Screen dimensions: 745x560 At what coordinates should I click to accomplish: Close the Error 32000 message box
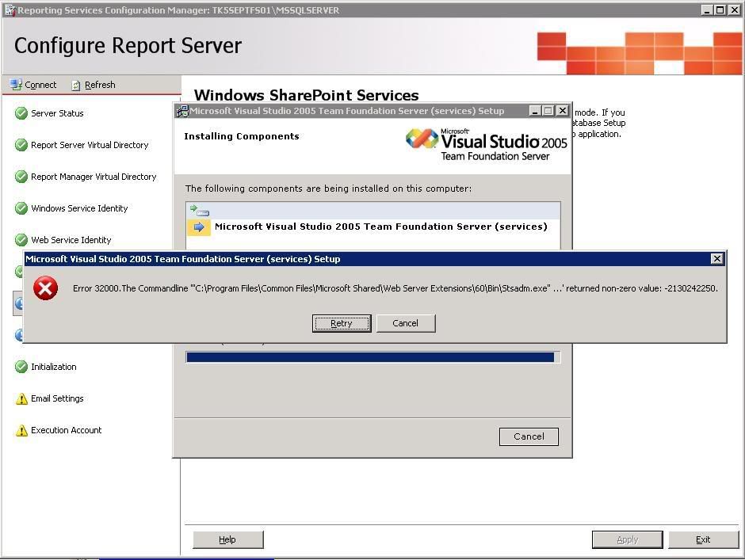tap(717, 259)
